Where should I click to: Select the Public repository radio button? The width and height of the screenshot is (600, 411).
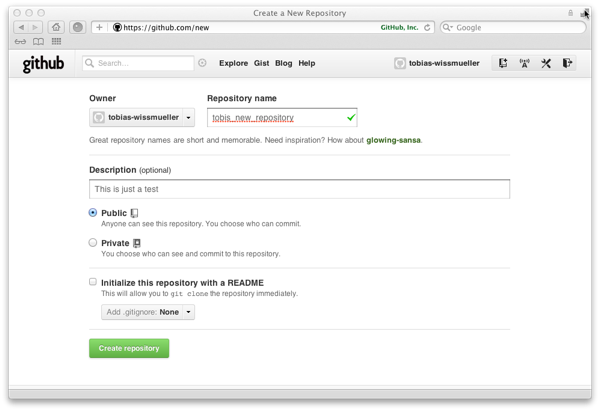pyautogui.click(x=93, y=213)
